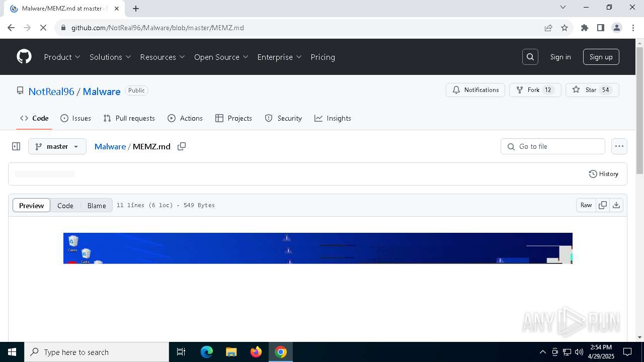The image size is (644, 362).
Task: Open Chrome three-dot menu
Action: point(633,28)
